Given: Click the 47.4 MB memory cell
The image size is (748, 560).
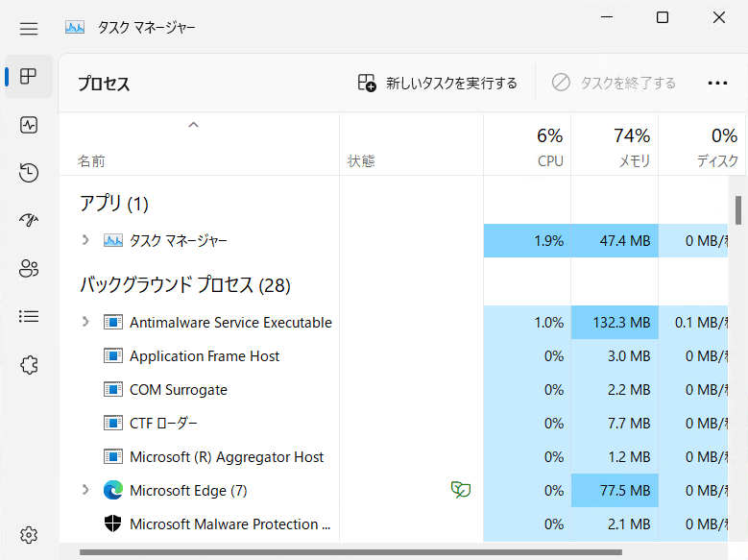Looking at the screenshot, I should pos(615,240).
